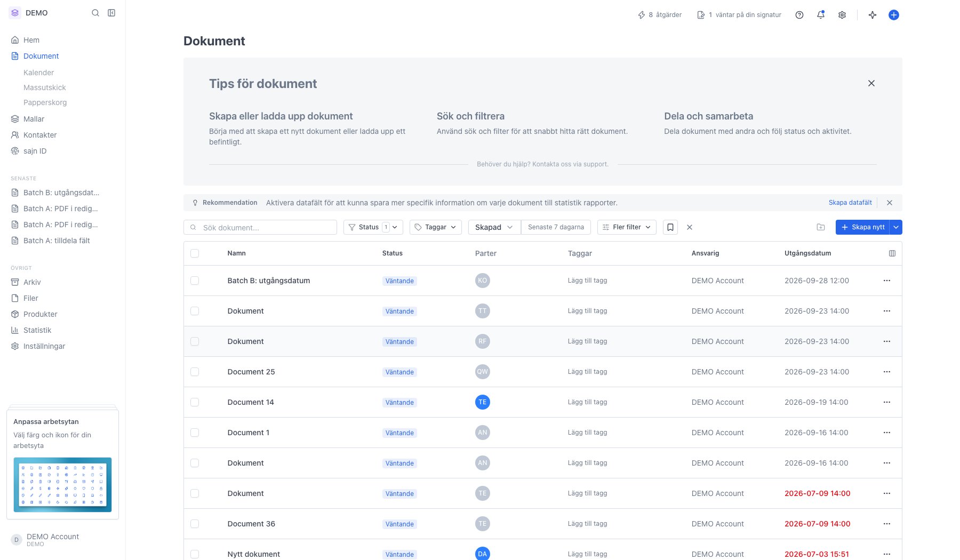Click the Anpassa arbetsytan icon thumbnail

[62, 485]
